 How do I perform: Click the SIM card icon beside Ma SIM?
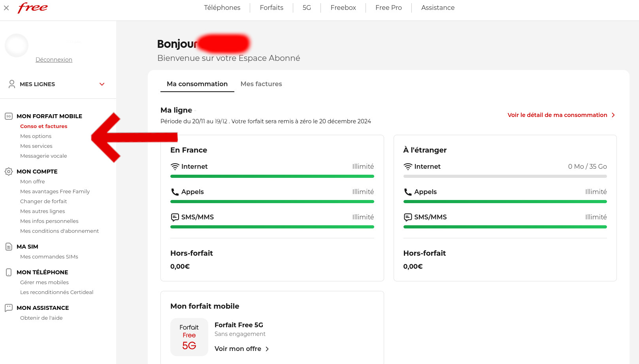(x=9, y=247)
